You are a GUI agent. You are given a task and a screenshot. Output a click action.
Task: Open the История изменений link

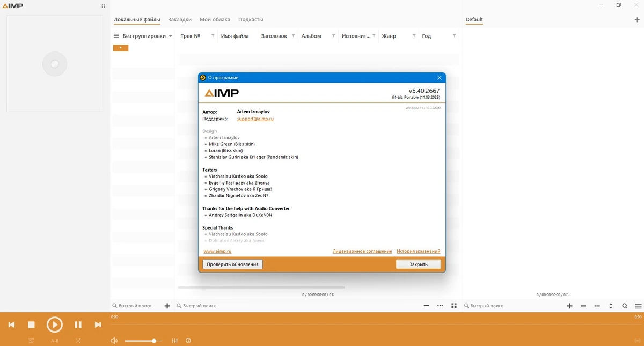419,251
